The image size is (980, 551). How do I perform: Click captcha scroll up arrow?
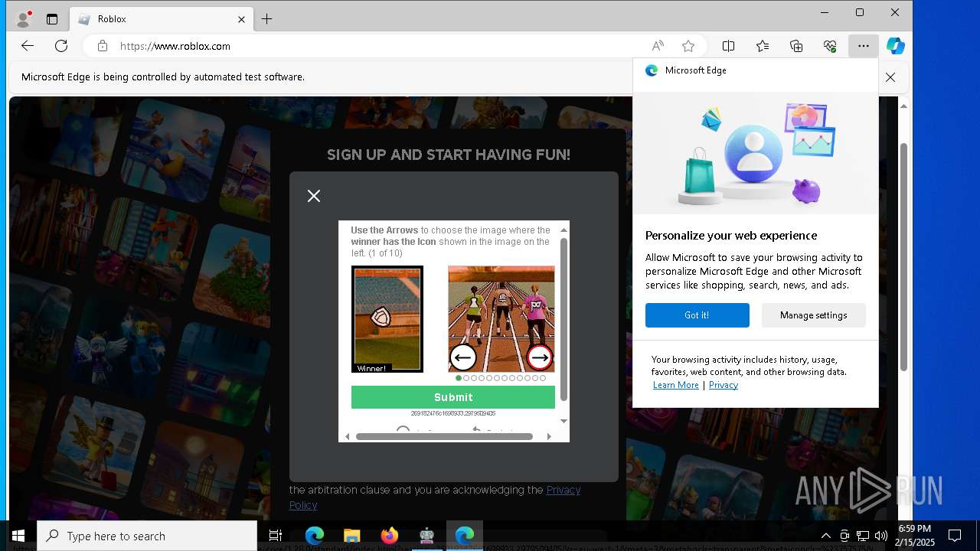(564, 230)
